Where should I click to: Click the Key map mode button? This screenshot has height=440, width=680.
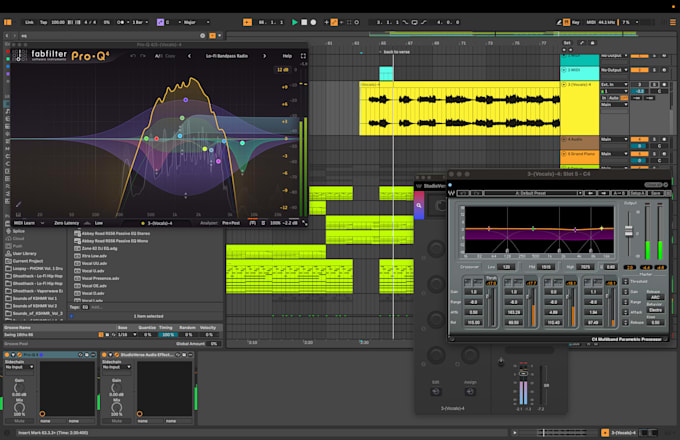click(x=575, y=22)
